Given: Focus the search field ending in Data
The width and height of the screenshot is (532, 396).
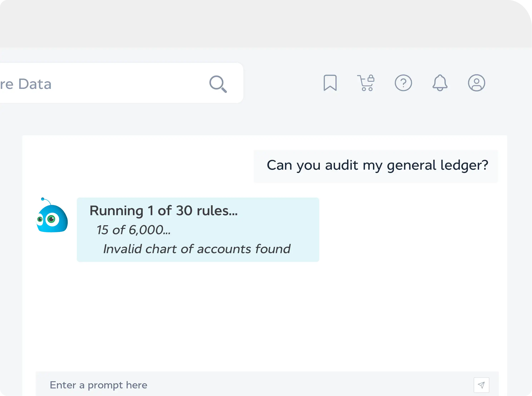Looking at the screenshot, I should pos(108,83).
